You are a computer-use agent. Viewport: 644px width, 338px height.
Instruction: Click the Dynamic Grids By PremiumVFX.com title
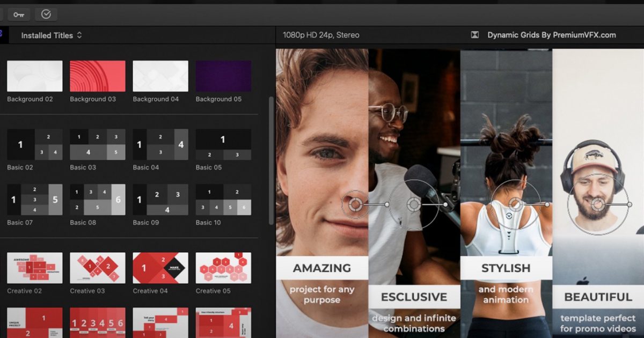(551, 34)
